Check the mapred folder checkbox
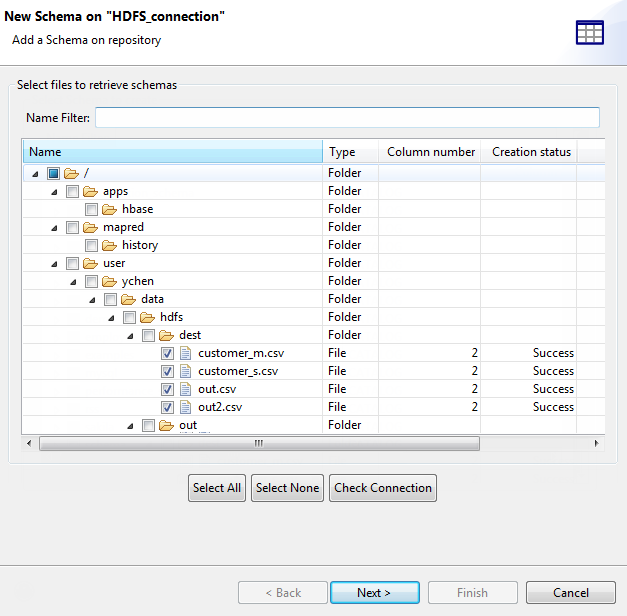Viewport: 627px width, 616px height. 72,227
